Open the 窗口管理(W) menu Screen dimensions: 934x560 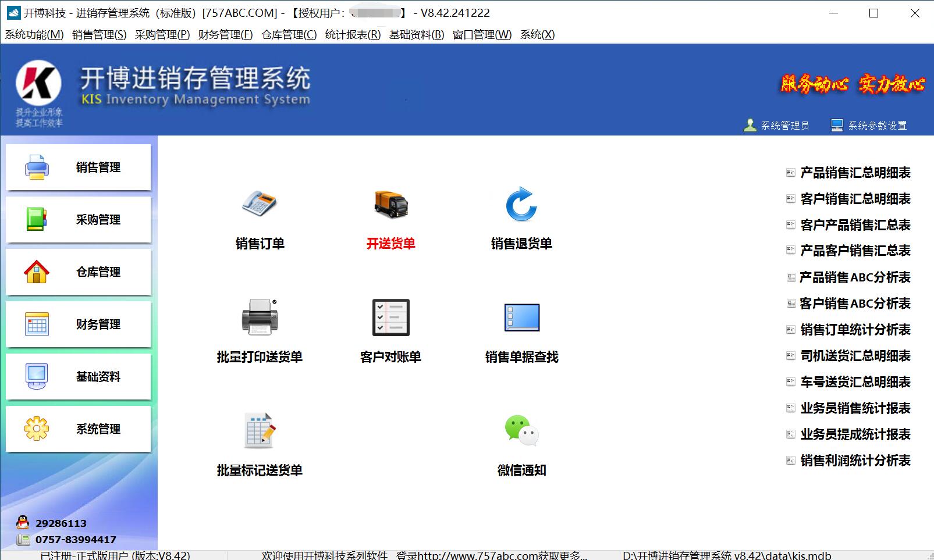pos(482,35)
